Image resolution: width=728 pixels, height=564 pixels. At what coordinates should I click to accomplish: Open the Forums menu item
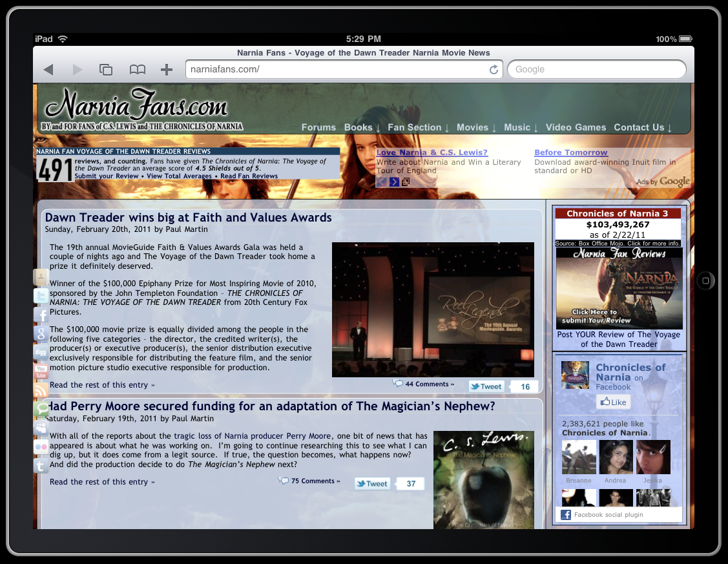[318, 127]
